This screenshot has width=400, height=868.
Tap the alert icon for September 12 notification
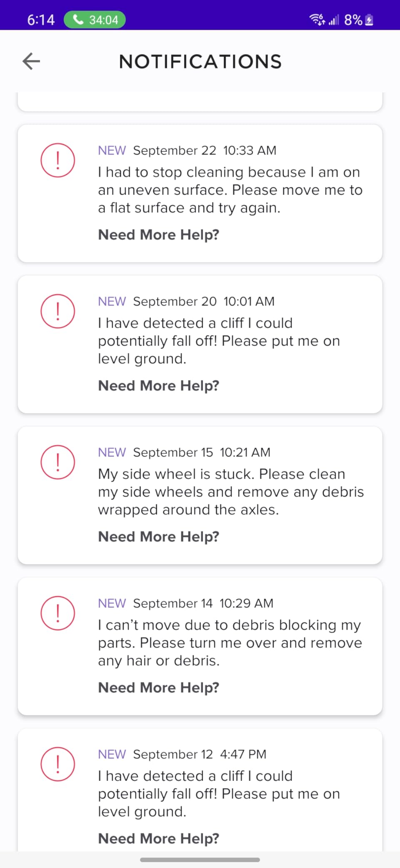(x=57, y=764)
